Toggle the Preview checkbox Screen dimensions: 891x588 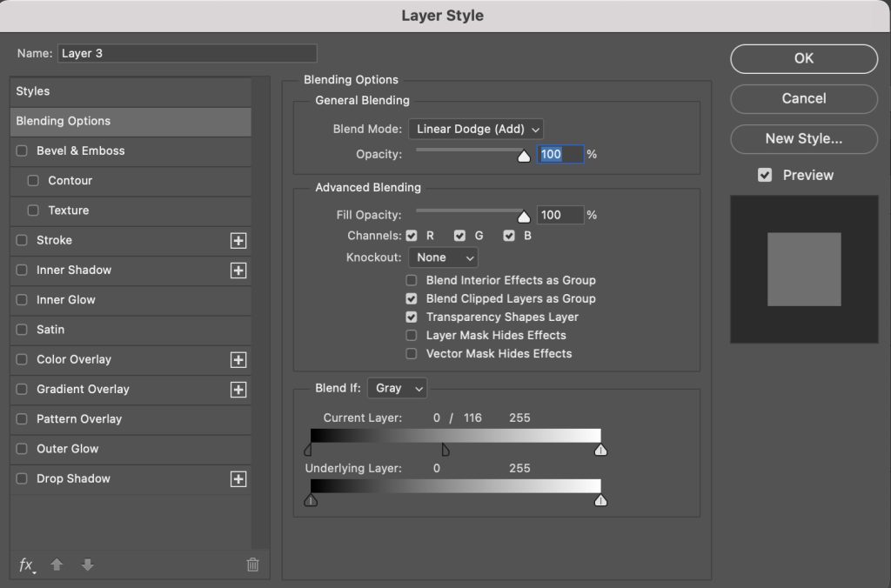(765, 176)
